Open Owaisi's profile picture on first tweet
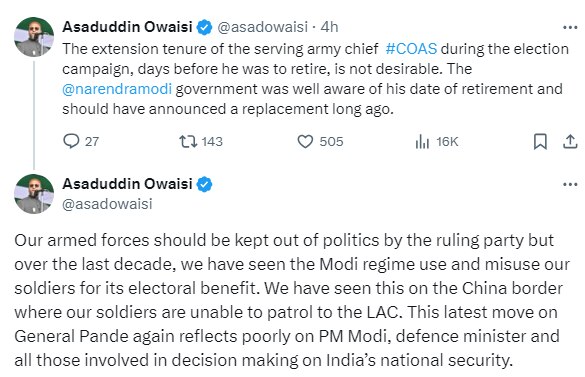The height and width of the screenshot is (377, 585). (34, 37)
